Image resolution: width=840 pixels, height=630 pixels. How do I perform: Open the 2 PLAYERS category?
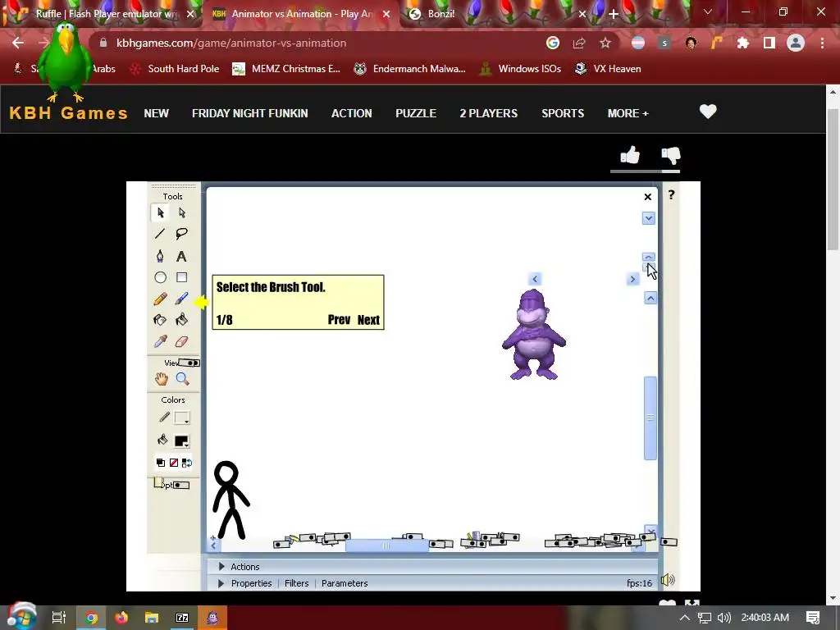tap(489, 113)
